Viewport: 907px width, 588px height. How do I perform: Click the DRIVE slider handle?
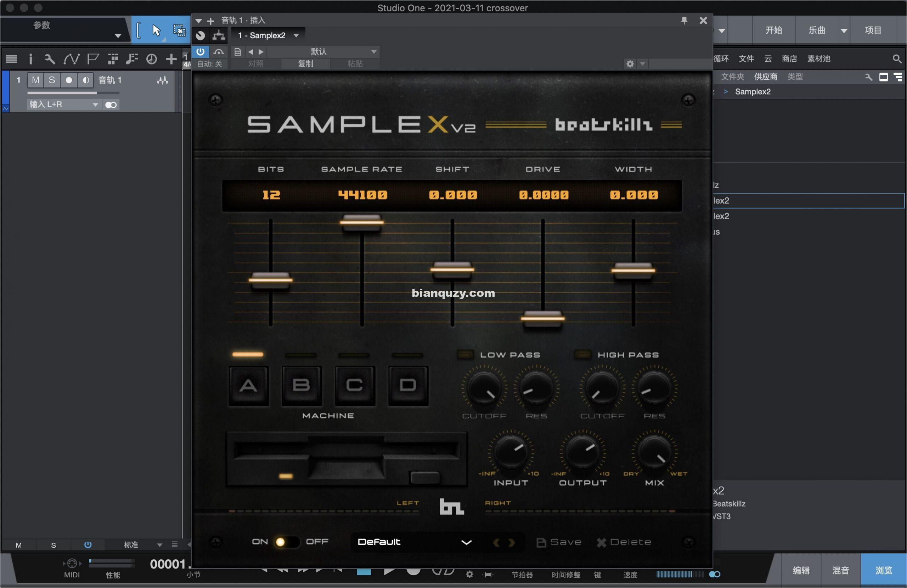[x=543, y=318]
